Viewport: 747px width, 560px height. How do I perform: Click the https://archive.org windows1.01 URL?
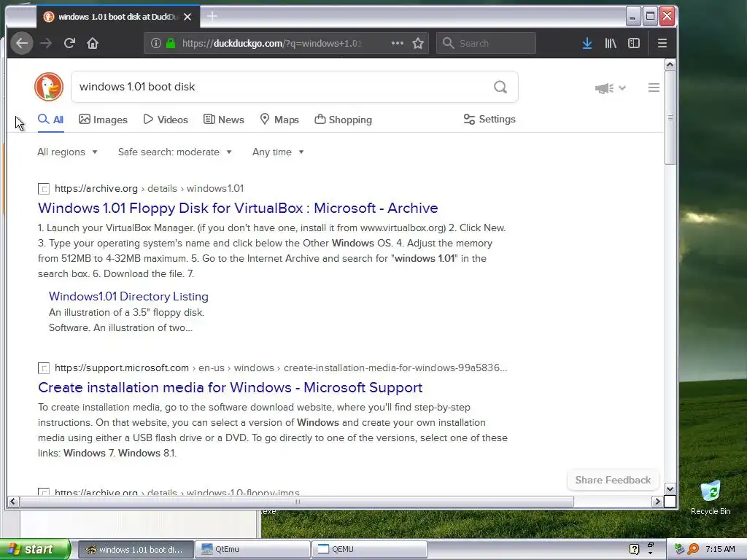pos(149,189)
